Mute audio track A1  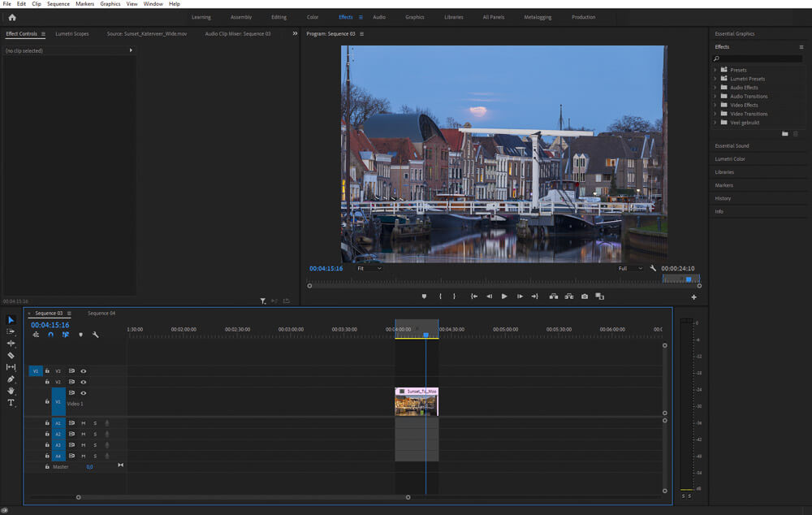pos(83,423)
